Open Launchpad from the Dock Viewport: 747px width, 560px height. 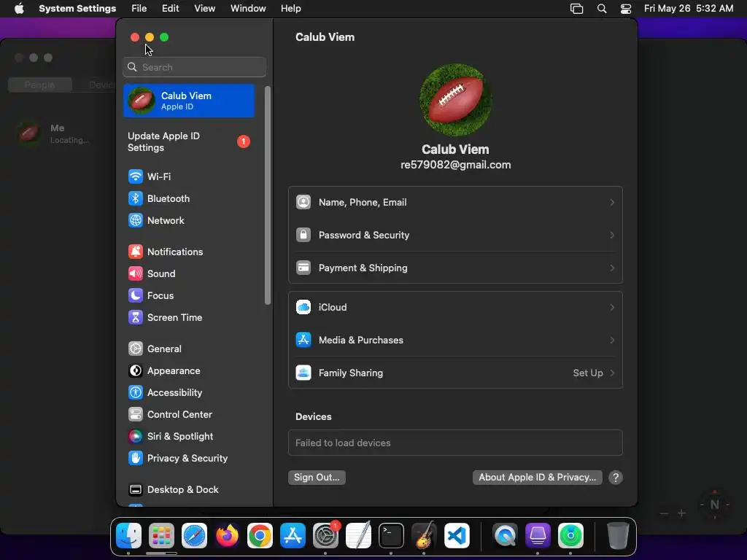pyautogui.click(x=161, y=536)
